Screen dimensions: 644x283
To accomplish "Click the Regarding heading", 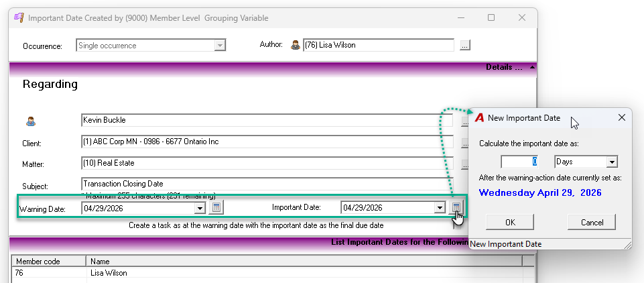I will (50, 84).
